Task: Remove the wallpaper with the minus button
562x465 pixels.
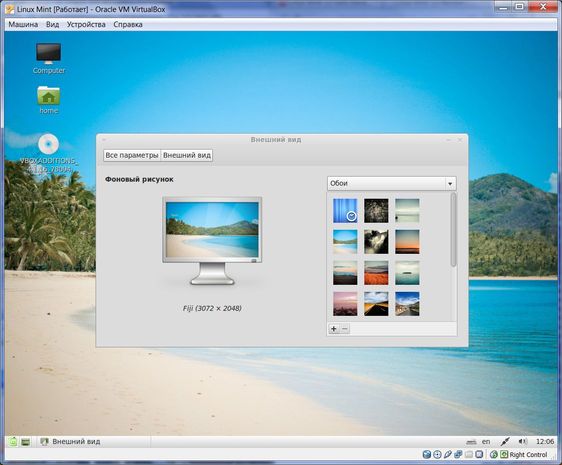Action: (344, 328)
